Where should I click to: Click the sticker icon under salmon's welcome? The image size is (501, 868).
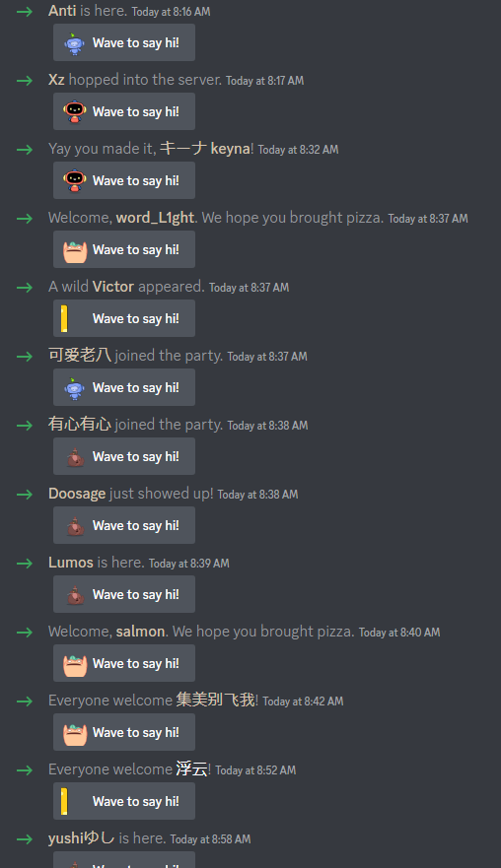click(75, 663)
